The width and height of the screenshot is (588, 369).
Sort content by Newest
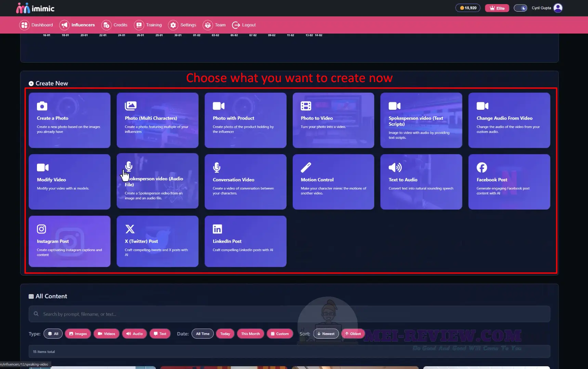(x=326, y=334)
